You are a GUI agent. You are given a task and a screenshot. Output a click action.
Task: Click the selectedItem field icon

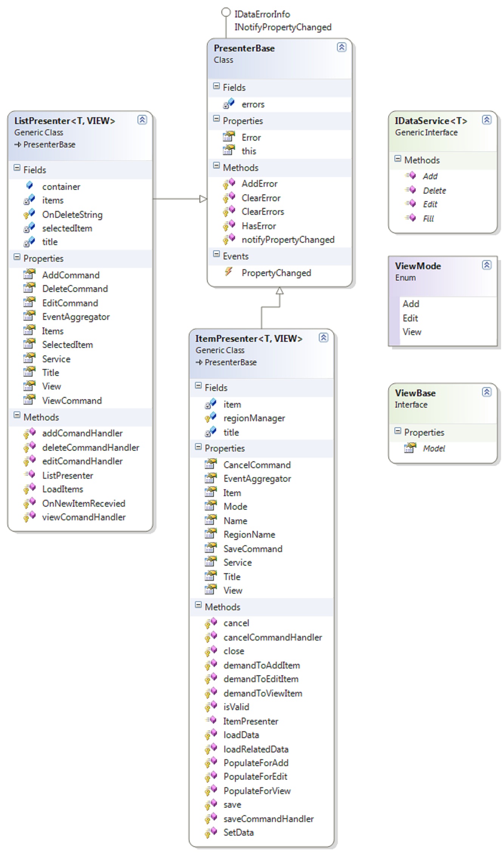click(x=29, y=228)
